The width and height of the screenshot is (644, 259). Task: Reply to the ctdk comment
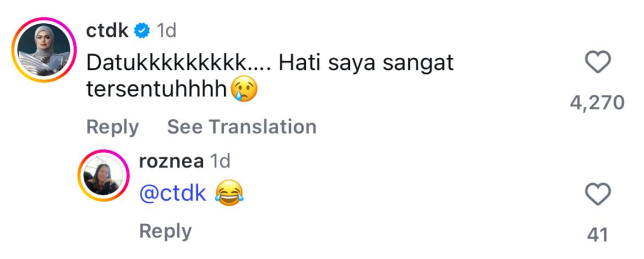(x=112, y=127)
